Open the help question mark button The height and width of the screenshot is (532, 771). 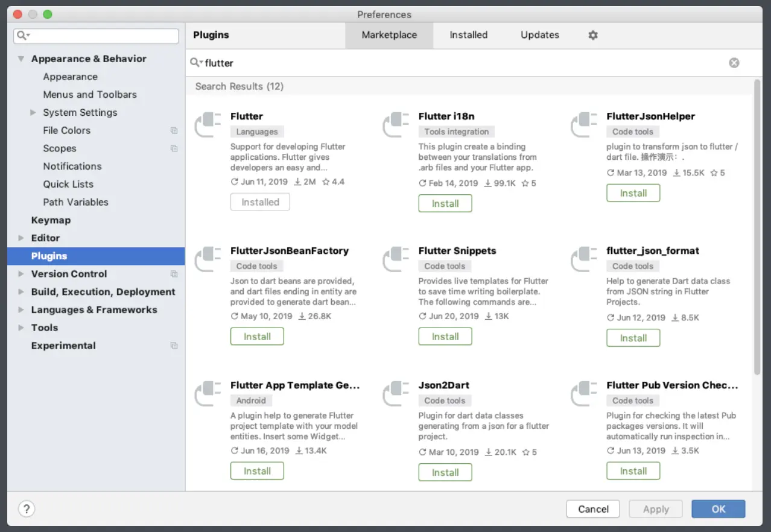[27, 508]
